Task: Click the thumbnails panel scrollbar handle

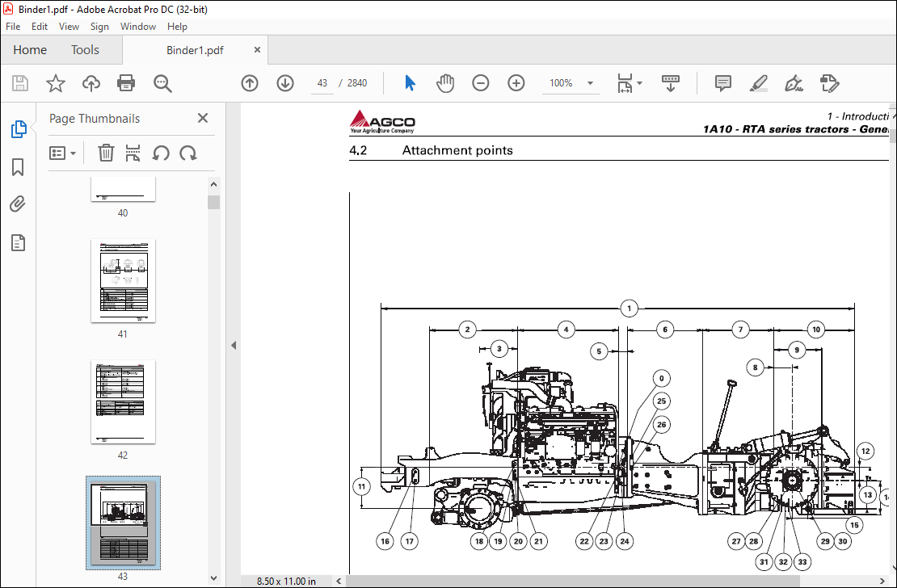Action: [214, 202]
